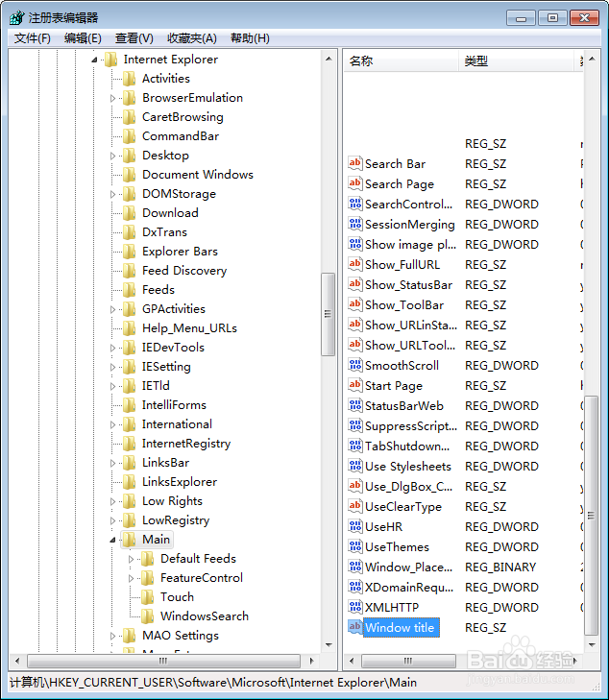Screen dimensions: 609x700
Task: Select the CaretBrowsing key
Action: 183,117
